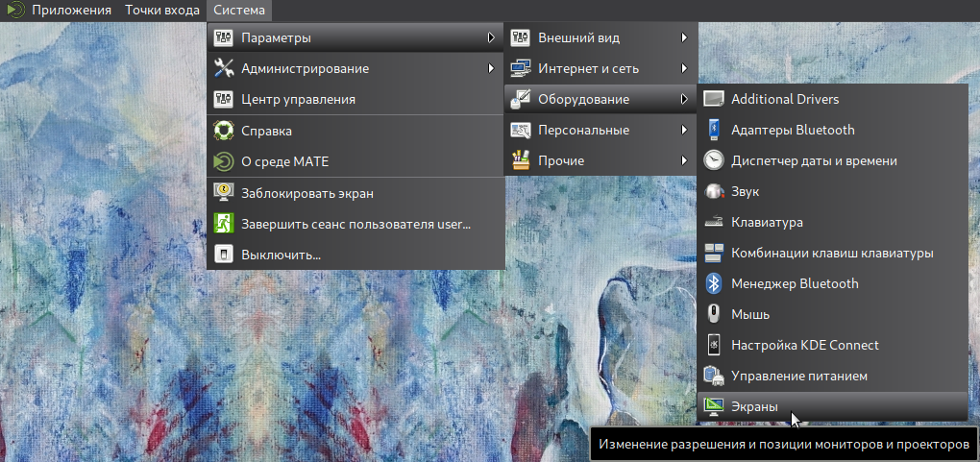980x462 pixels.
Task: Close the Система menu from the panel
Action: 238,10
